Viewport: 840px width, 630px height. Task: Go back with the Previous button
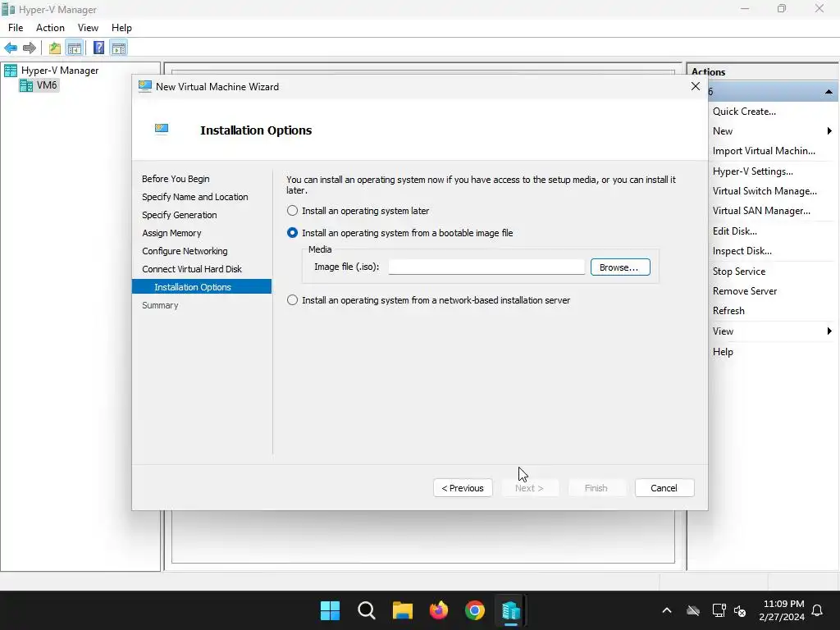463,488
